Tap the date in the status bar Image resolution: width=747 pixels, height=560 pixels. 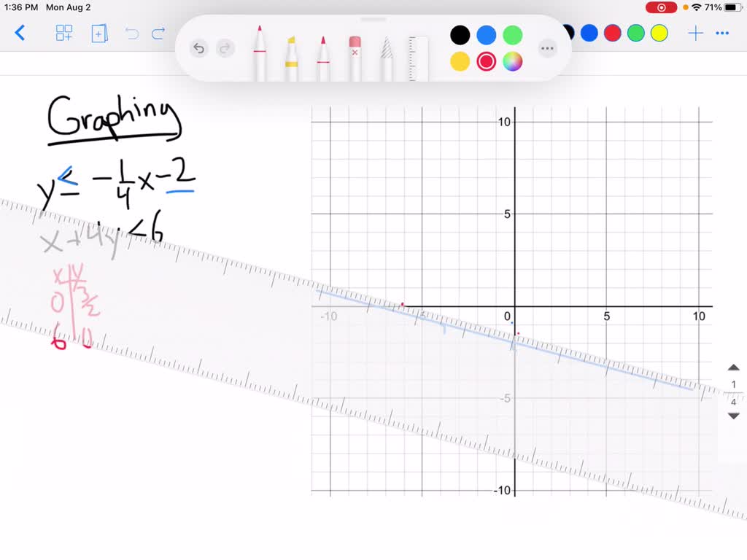[69, 7]
